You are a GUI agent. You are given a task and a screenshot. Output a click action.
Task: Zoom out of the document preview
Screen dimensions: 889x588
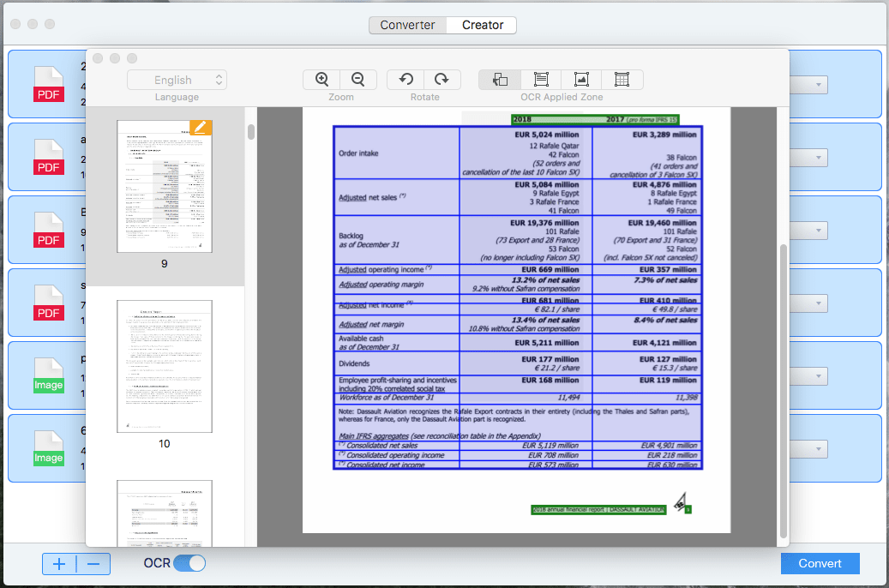[x=358, y=79]
